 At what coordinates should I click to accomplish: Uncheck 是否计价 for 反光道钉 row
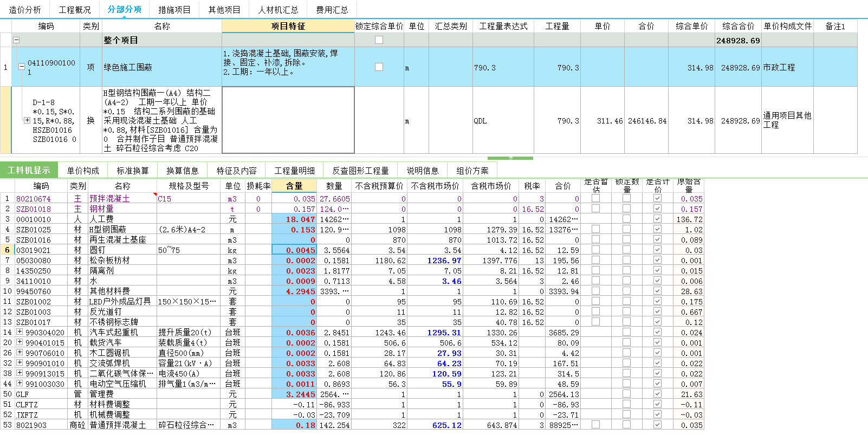click(657, 311)
